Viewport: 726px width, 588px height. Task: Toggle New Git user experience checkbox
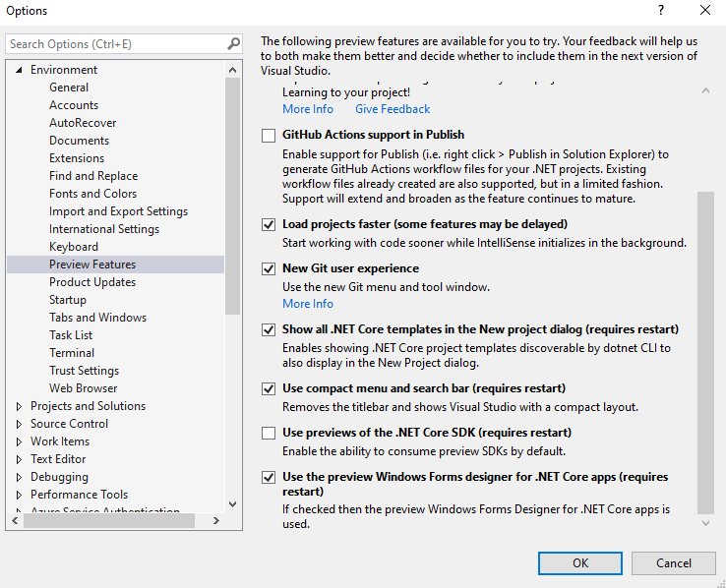269,269
